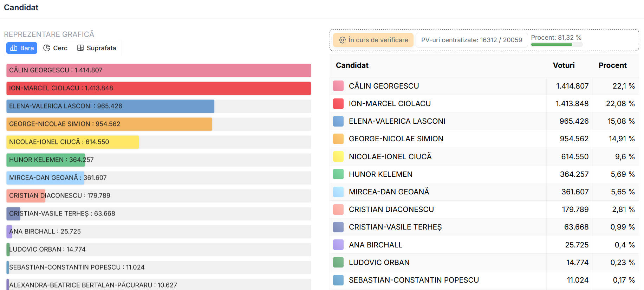Click the Procent column header in table
644x290 pixels.
[612, 65]
